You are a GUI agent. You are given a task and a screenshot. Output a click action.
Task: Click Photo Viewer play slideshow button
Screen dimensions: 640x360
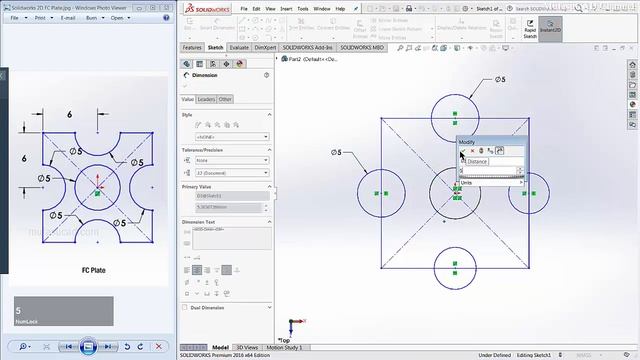[x=88, y=347]
